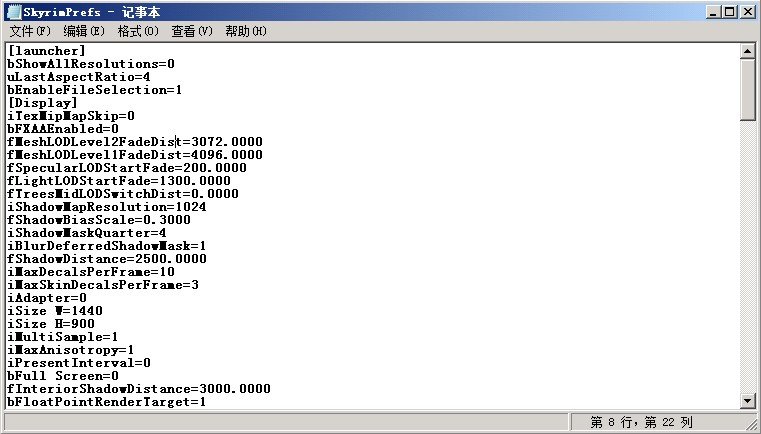This screenshot has width=761, height=434.
Task: Open the 帮助 (Help) menu
Action: [246, 31]
